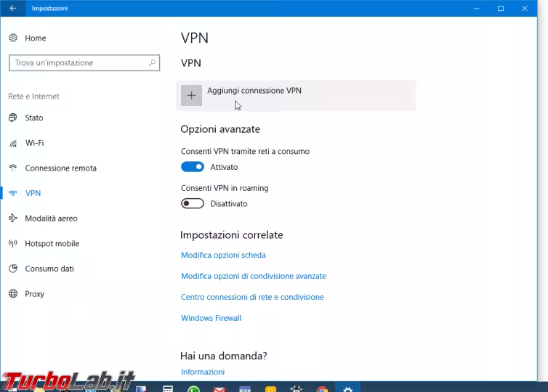The width and height of the screenshot is (548, 392).
Task: Open Hotspot mobile section
Action: pos(52,243)
